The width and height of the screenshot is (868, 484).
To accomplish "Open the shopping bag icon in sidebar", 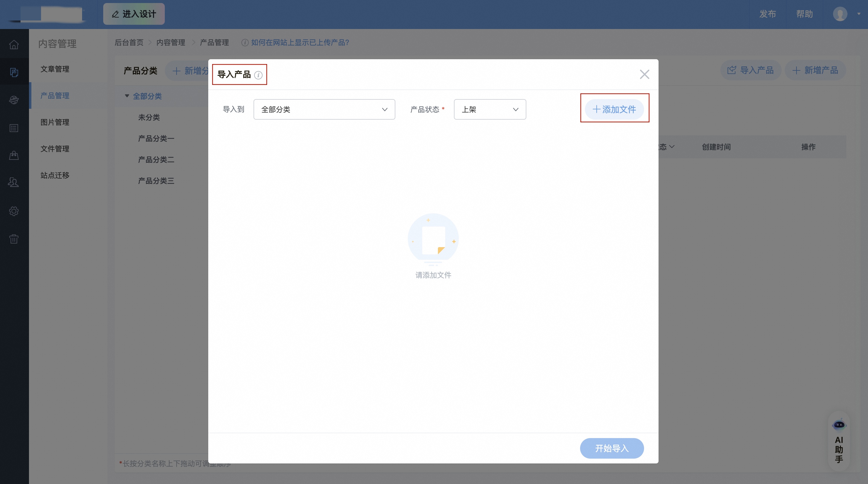I will click(x=14, y=156).
